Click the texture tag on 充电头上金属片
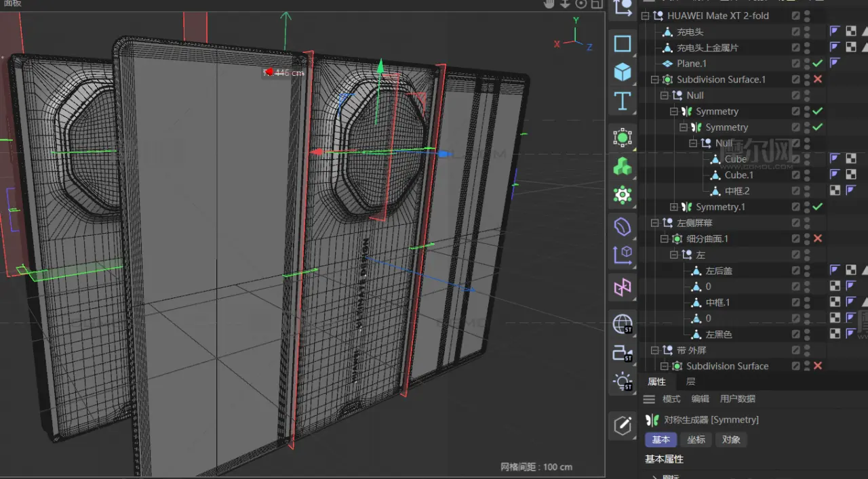This screenshot has height=479, width=868. 851,47
